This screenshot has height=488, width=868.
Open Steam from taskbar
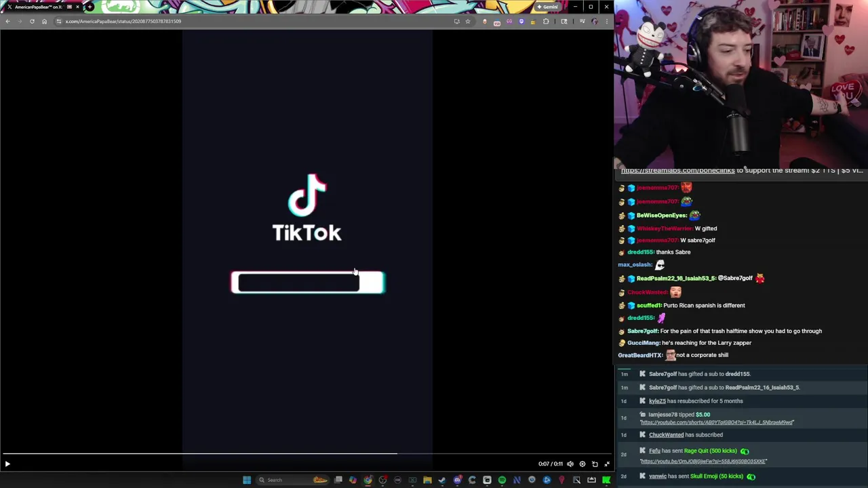pos(442,480)
